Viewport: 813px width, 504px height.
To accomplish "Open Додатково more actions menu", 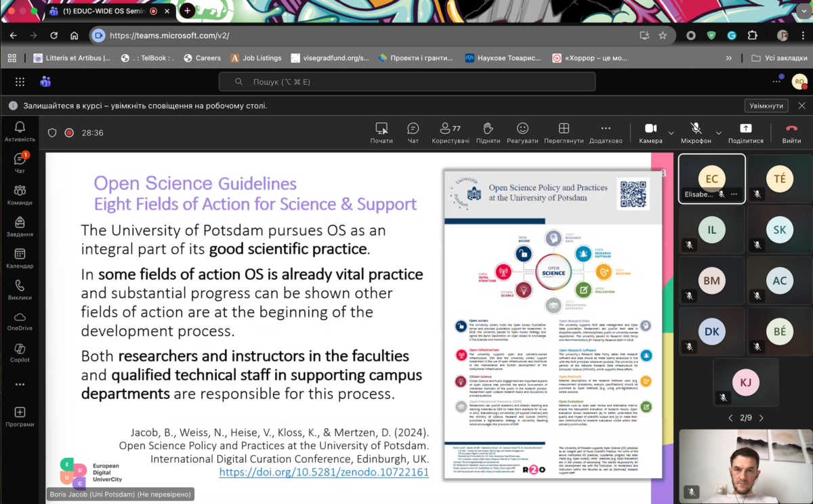I will point(605,132).
